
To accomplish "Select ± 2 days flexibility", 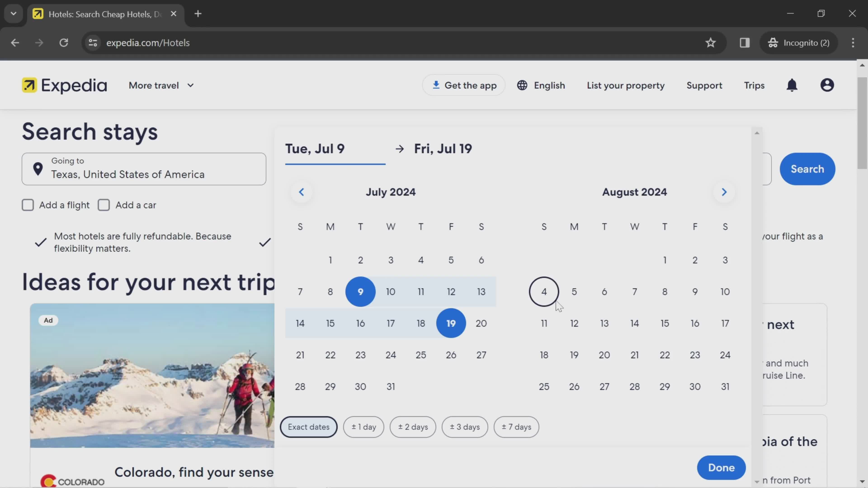I will pyautogui.click(x=413, y=427).
